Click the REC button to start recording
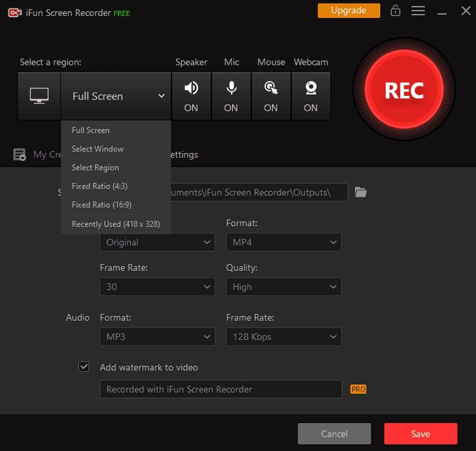 (x=404, y=90)
